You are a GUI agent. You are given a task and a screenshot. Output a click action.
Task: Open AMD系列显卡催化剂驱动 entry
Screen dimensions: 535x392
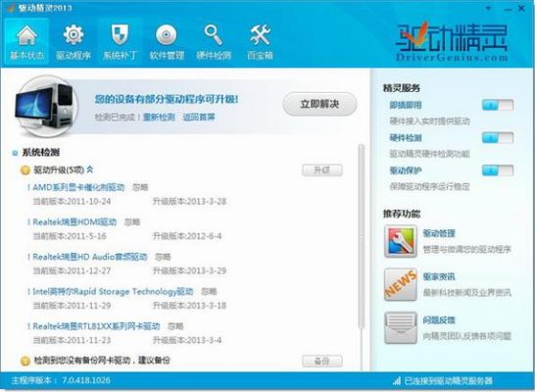78,187
